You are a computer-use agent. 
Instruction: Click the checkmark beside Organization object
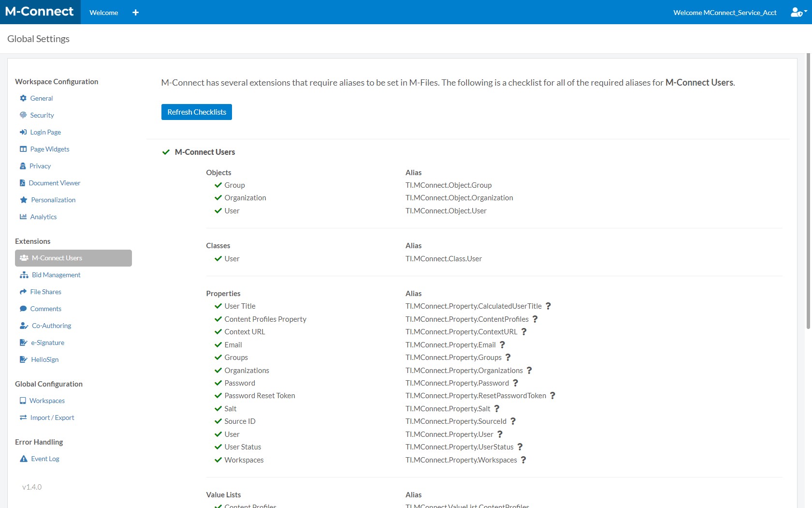[218, 198]
